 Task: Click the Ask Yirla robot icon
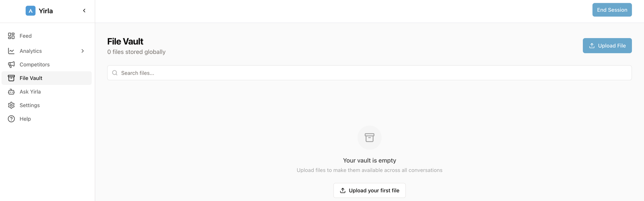(x=11, y=92)
